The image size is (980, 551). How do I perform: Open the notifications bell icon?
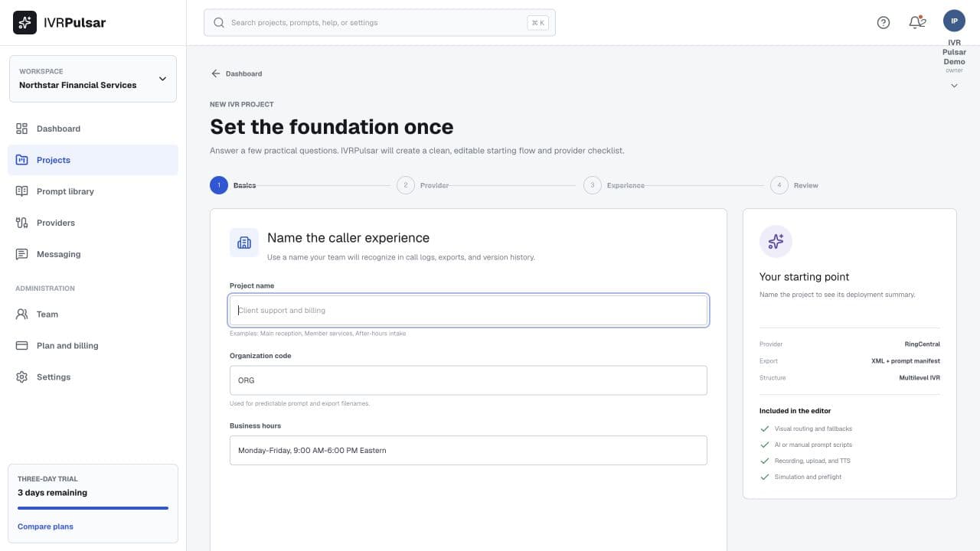[917, 22]
